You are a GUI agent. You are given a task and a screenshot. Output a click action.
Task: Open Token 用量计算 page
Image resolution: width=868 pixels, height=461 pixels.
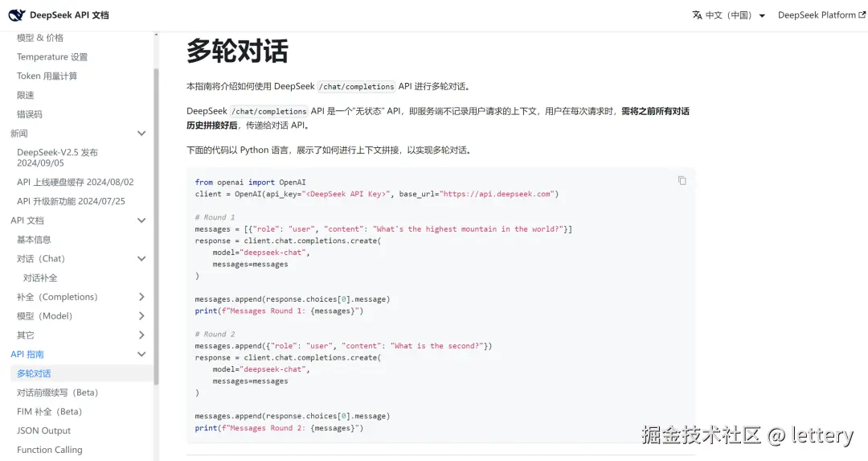click(47, 76)
